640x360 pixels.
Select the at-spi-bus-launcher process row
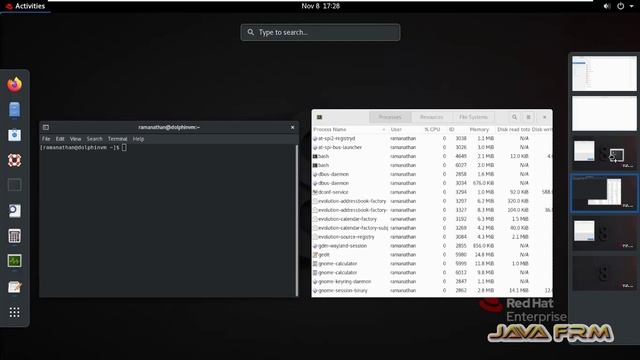pos(432,147)
